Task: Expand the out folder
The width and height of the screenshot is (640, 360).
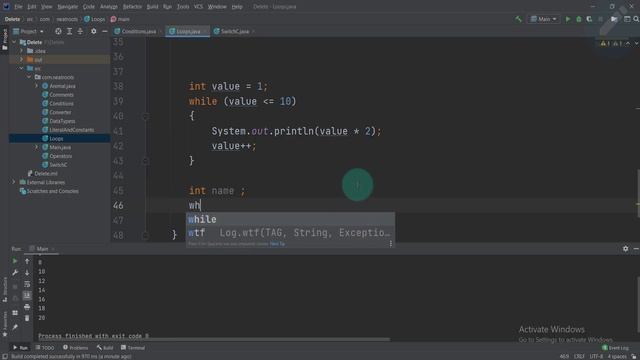Action: [22, 60]
